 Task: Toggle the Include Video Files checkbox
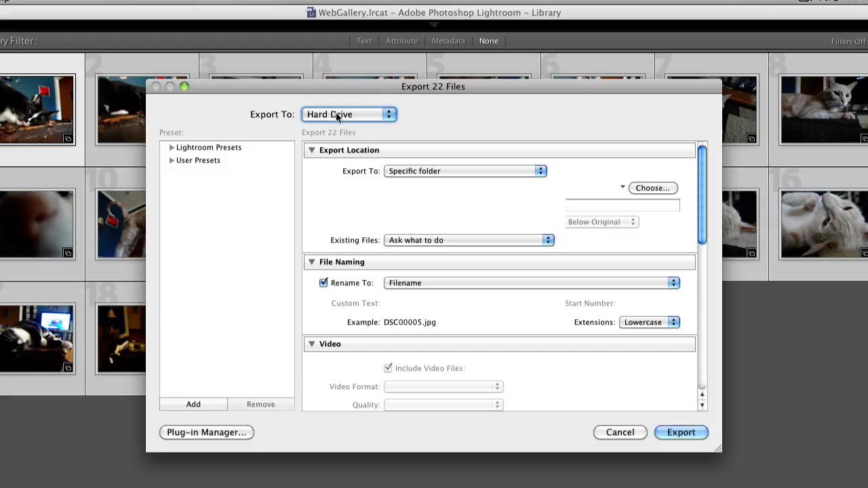tap(388, 368)
